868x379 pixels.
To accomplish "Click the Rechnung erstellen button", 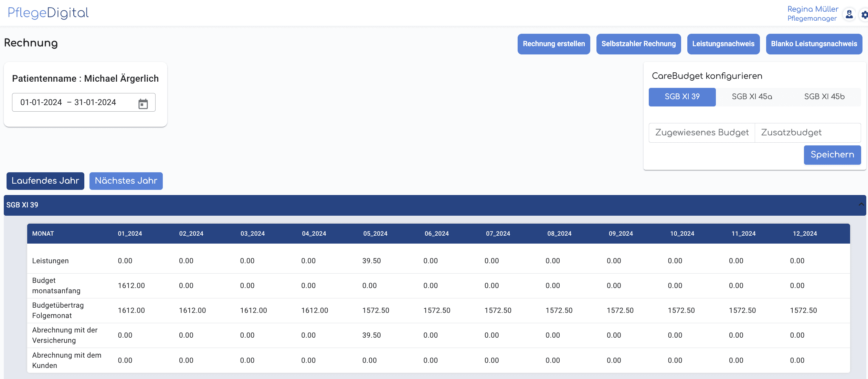I will click(554, 44).
